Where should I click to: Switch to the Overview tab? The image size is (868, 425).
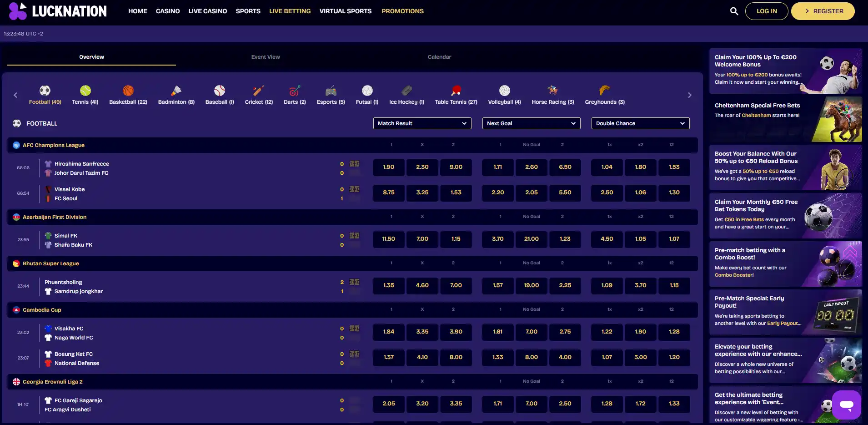click(91, 57)
